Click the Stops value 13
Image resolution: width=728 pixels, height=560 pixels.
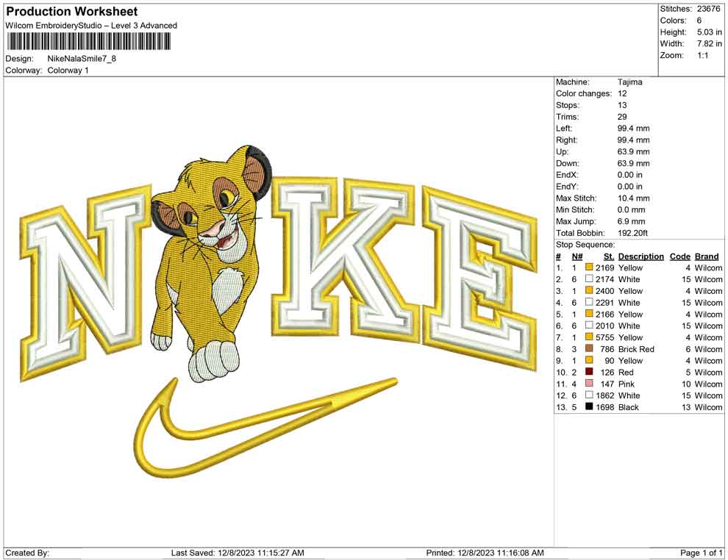click(x=622, y=105)
